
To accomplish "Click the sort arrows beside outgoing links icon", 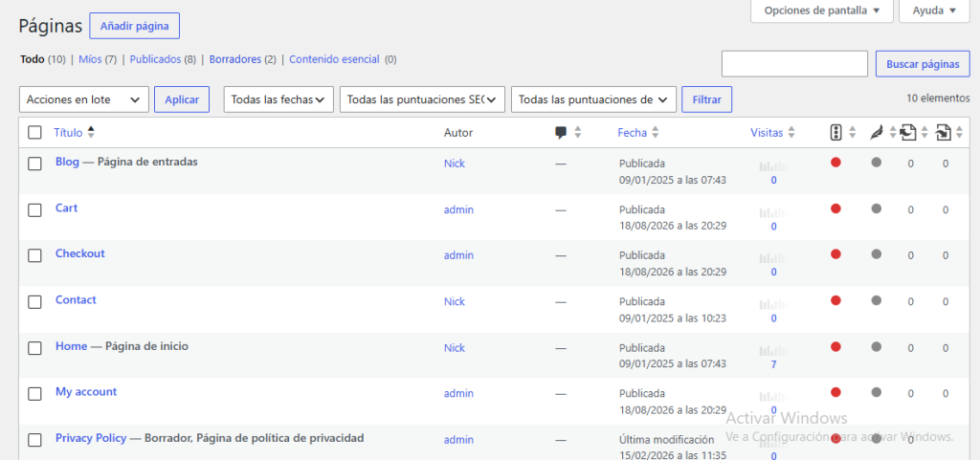I will [x=925, y=132].
